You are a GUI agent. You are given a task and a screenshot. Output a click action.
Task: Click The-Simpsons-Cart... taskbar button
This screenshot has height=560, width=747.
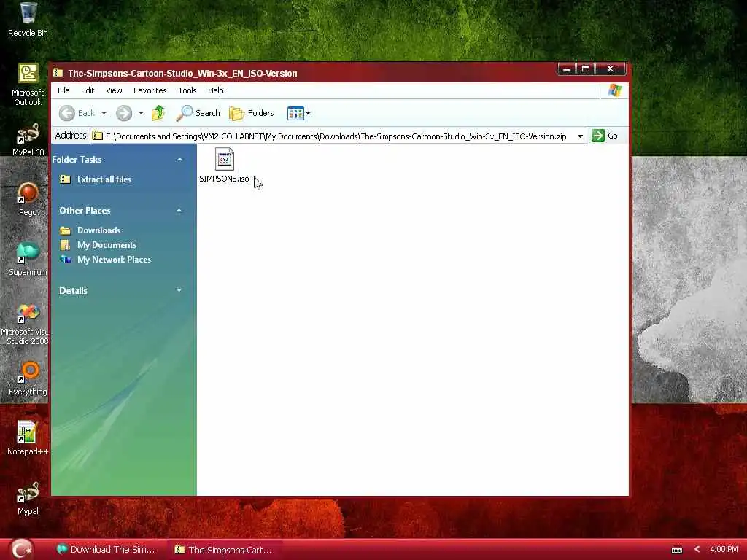coord(223,550)
